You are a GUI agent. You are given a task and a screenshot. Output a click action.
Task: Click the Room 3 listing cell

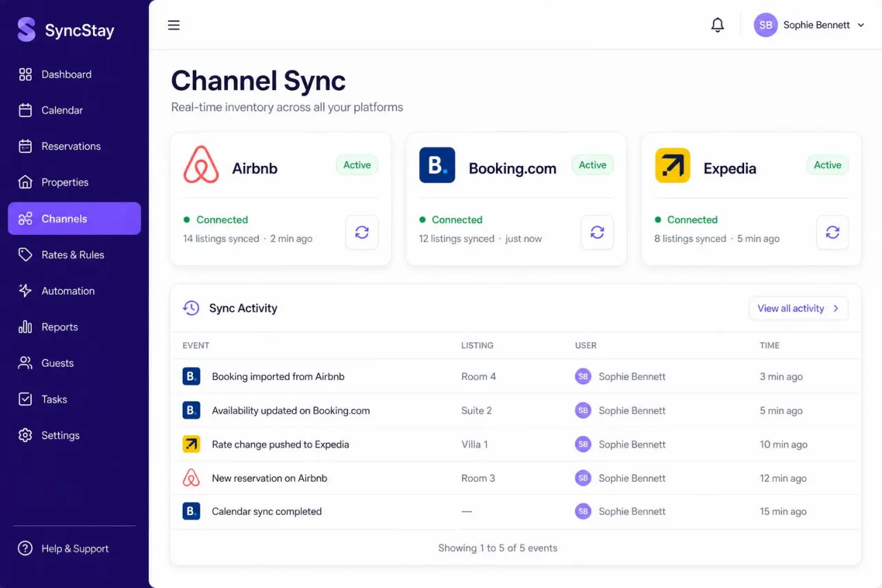(478, 478)
